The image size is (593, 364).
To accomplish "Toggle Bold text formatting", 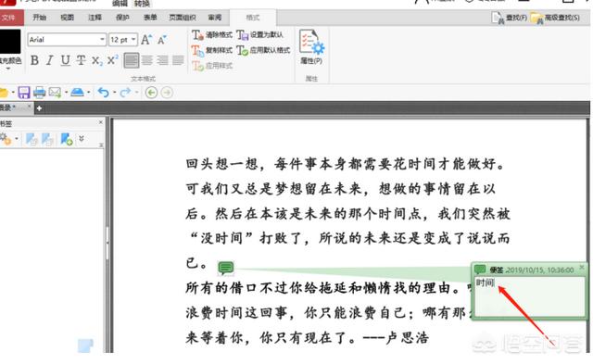I will tap(34, 60).
